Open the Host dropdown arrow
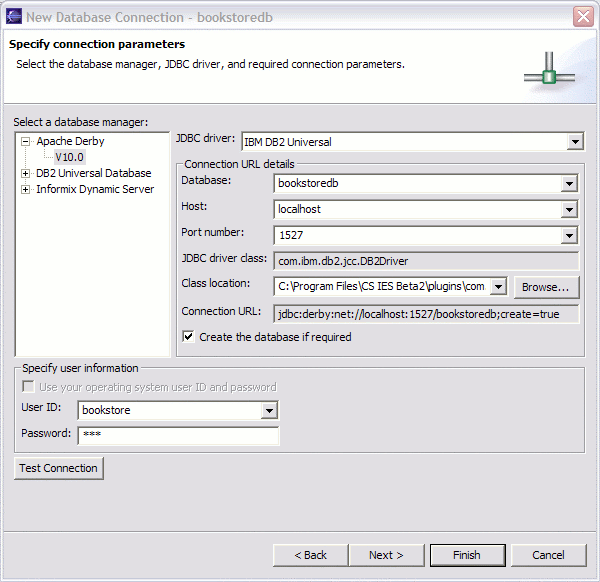Screen dimensions: 600x582 [x=569, y=209]
